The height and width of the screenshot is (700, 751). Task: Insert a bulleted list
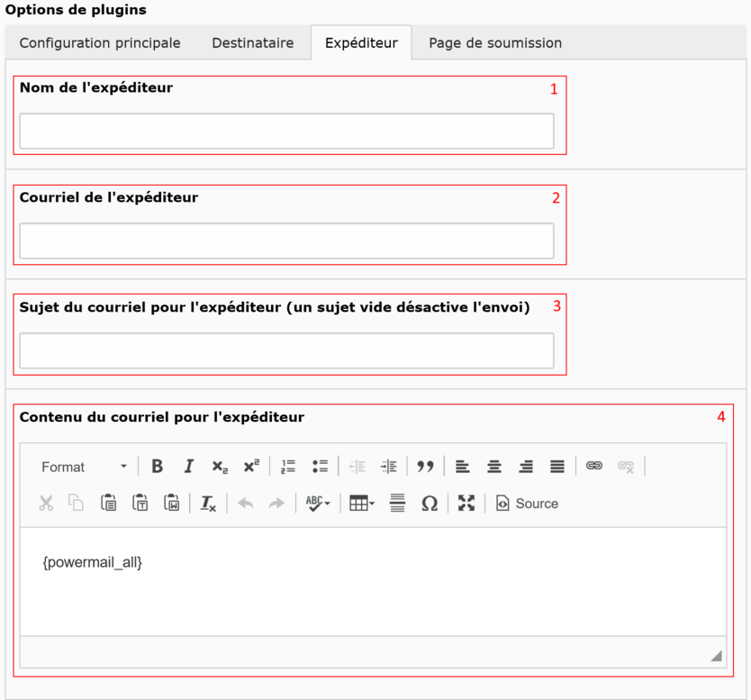(x=320, y=467)
